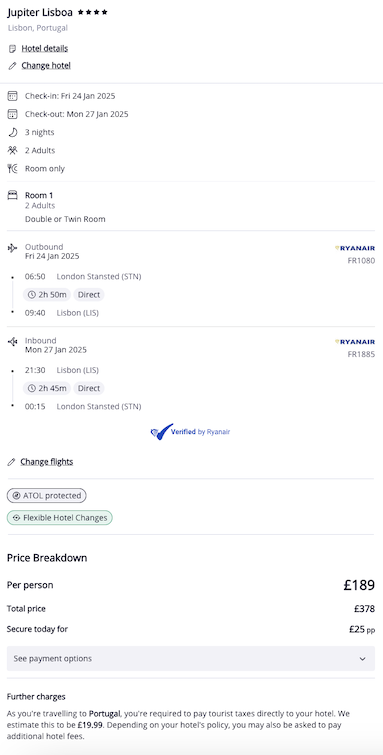Click the bed icon beside Room 1
The image size is (383, 755).
pyautogui.click(x=13, y=195)
